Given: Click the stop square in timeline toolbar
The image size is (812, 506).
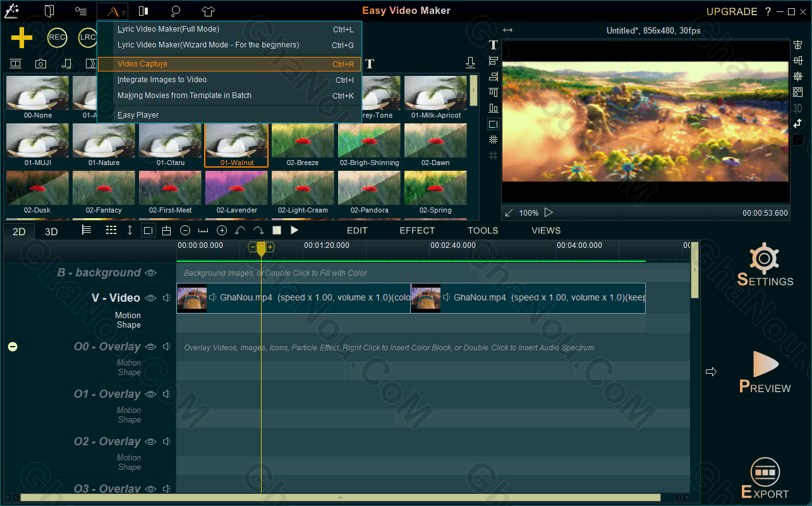Looking at the screenshot, I should tap(277, 230).
